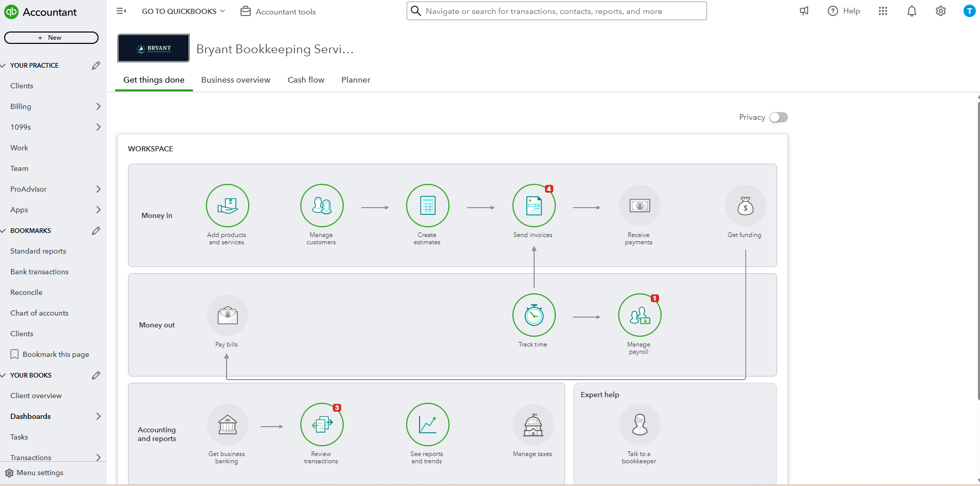Viewport: 980px width, 486px height.
Task: Switch to the Cash flow tab
Action: click(x=306, y=80)
